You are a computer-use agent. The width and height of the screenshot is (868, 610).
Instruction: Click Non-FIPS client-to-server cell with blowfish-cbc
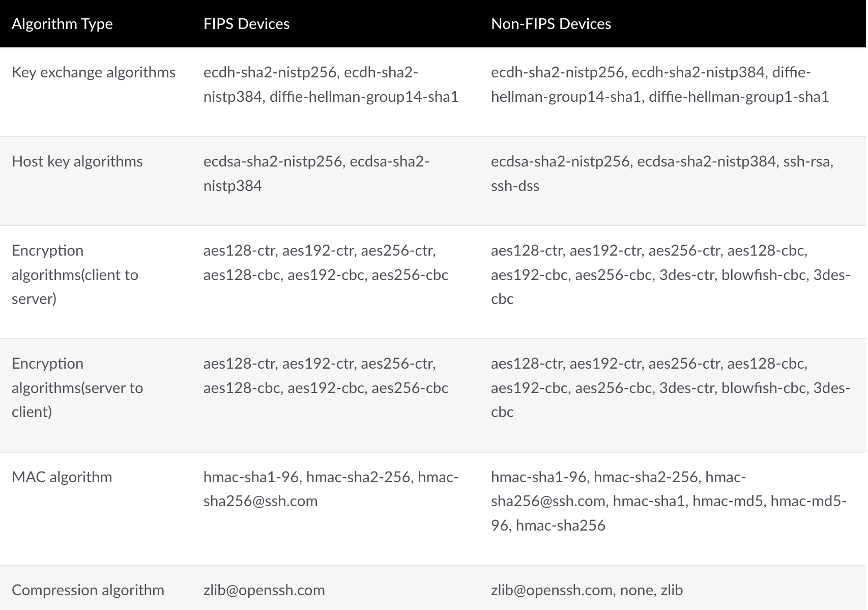pos(671,274)
